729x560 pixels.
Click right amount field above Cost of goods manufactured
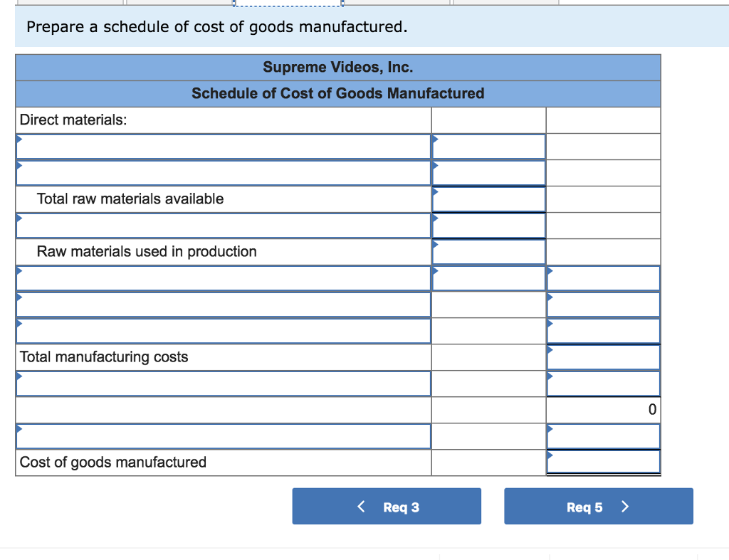tap(604, 436)
